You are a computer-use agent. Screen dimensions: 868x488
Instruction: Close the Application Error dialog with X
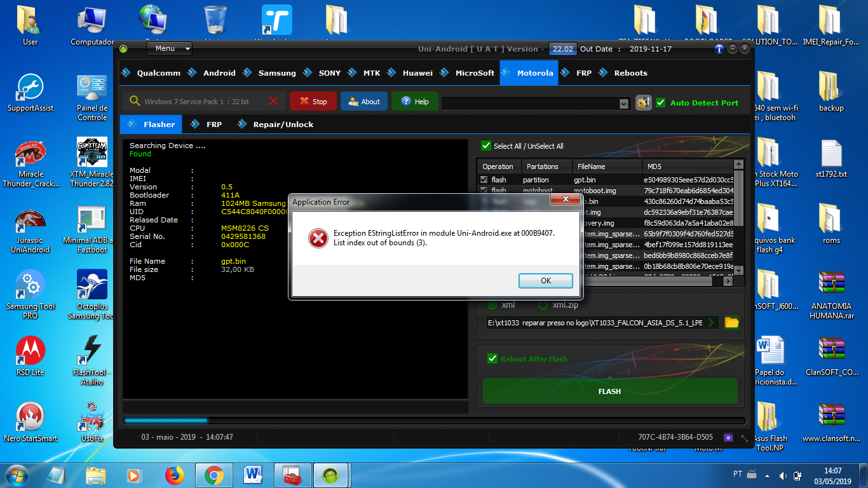(x=564, y=200)
